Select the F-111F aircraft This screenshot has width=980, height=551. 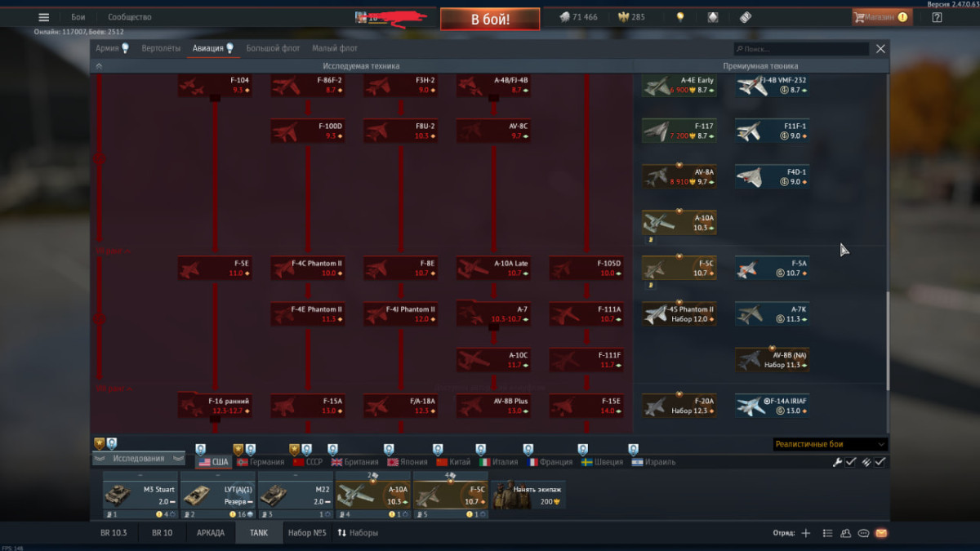coord(586,360)
